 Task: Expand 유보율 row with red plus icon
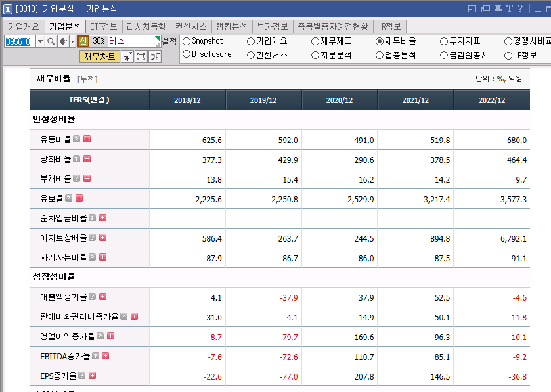[79, 198]
